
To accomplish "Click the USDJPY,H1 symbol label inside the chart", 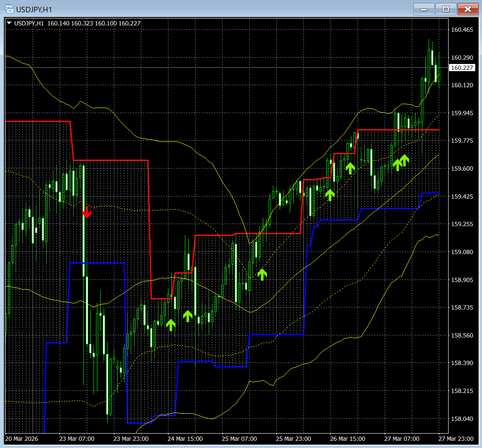I will tap(29, 23).
